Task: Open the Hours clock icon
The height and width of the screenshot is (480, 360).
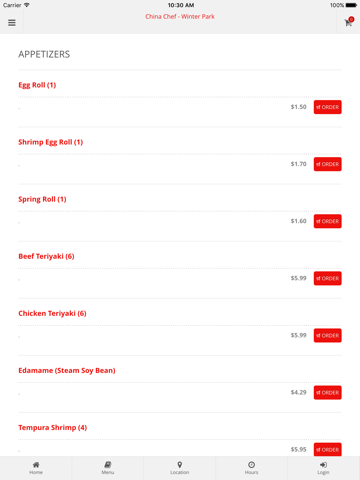Action: click(x=252, y=465)
